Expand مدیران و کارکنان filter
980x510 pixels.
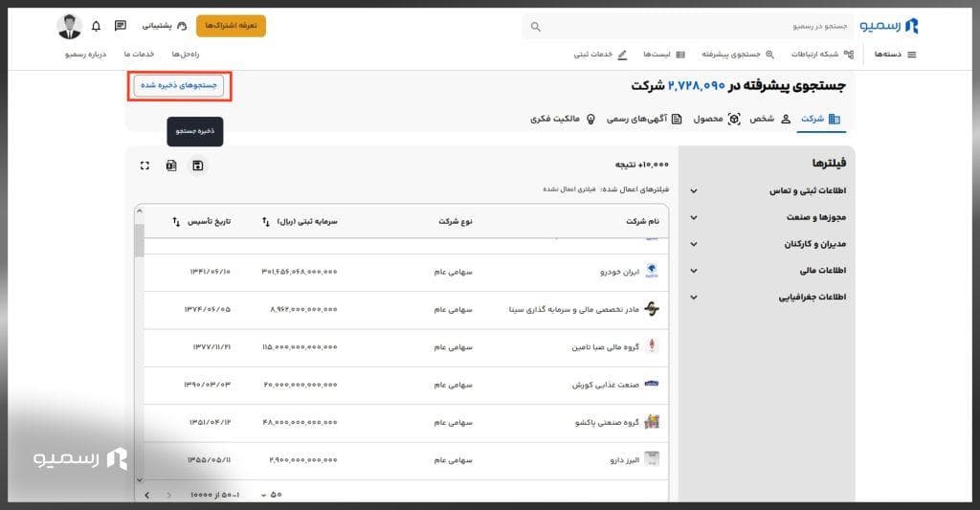pyautogui.click(x=768, y=244)
